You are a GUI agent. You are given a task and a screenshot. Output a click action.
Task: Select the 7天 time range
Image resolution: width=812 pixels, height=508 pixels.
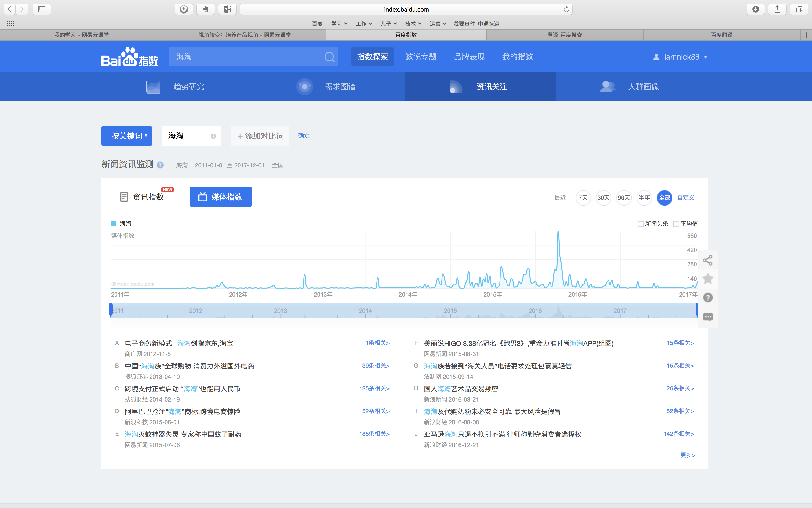583,198
